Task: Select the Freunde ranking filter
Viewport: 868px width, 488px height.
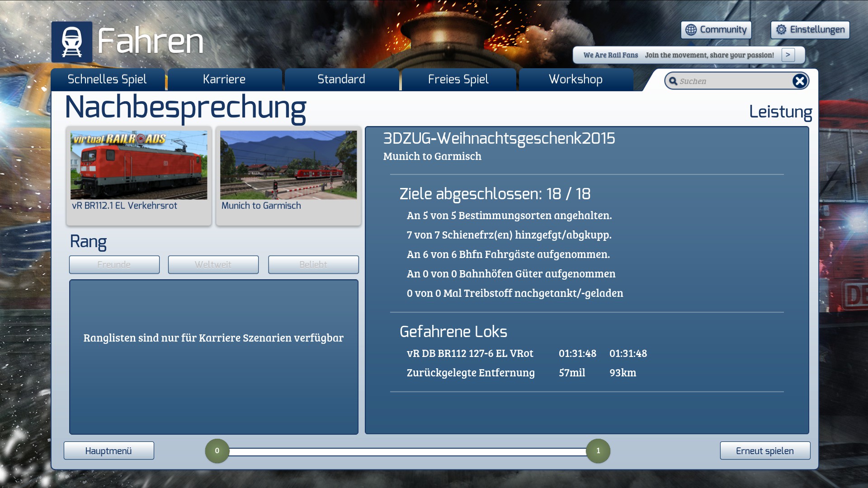Action: click(x=114, y=265)
